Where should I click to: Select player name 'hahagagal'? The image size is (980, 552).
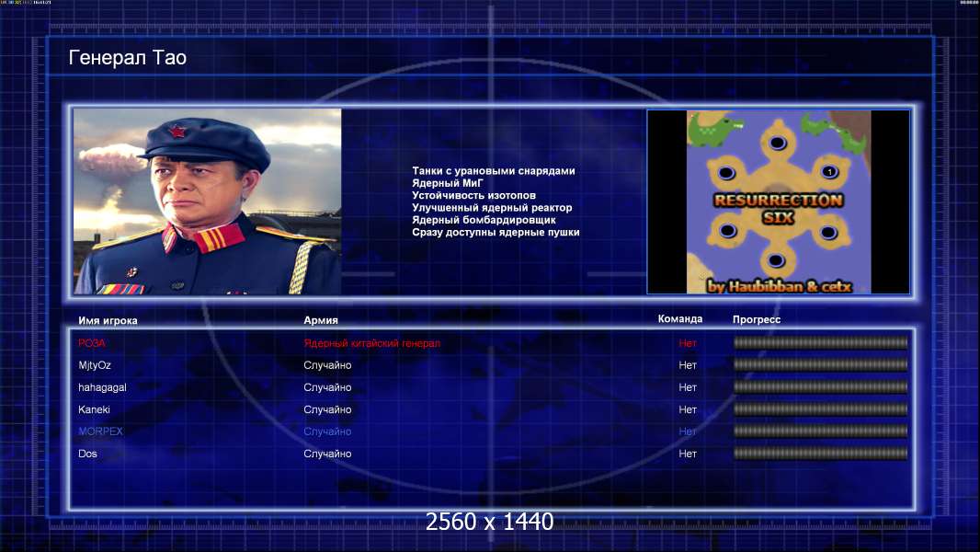coord(102,387)
